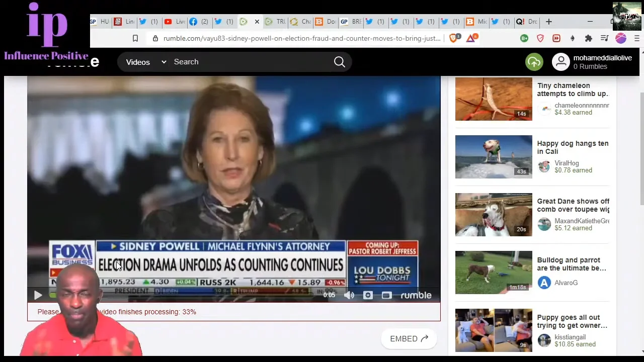Seek along the video progress bar
This screenshot has width=644, height=362.
pos(201,295)
